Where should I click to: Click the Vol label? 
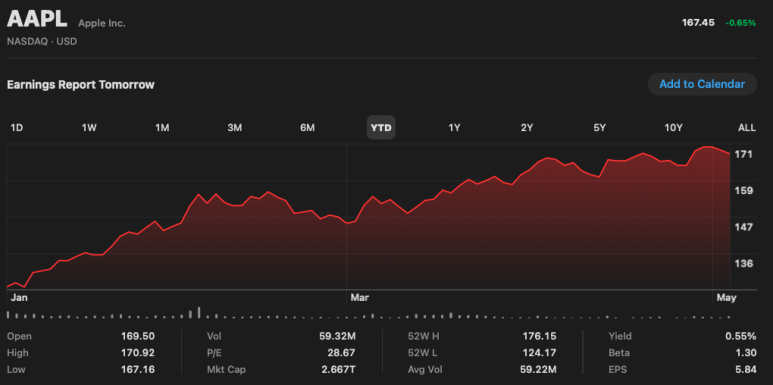point(214,336)
